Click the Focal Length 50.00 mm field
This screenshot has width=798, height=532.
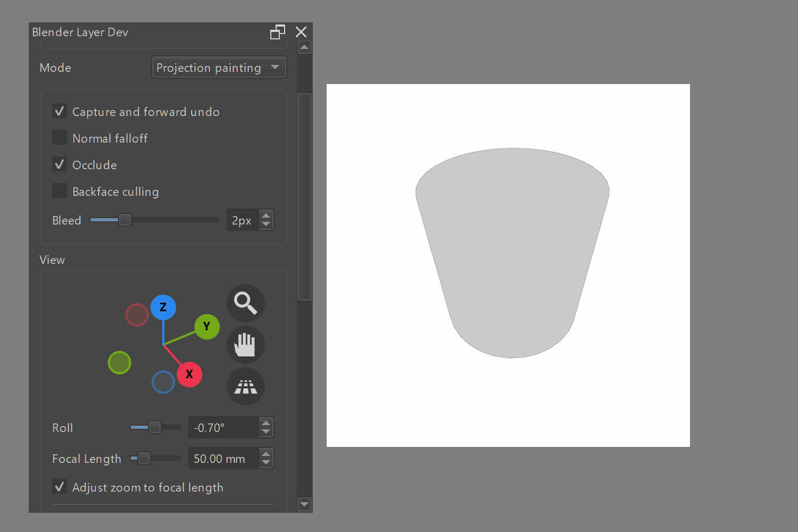[x=224, y=459]
